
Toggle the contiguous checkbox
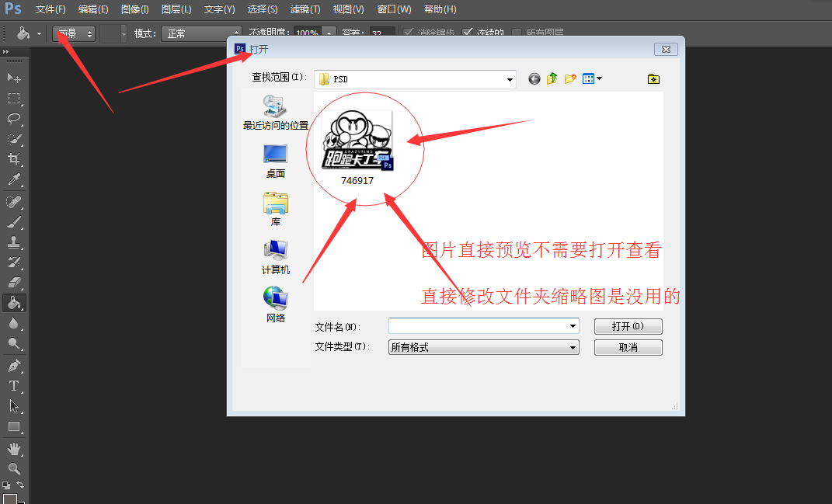point(467,33)
